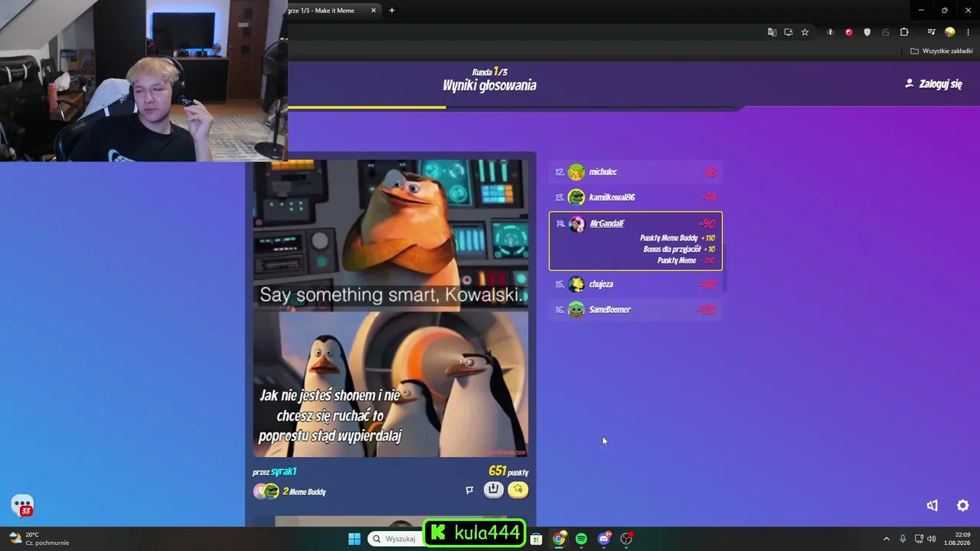
Task: Open the Chrome profile avatar
Action: tap(949, 32)
